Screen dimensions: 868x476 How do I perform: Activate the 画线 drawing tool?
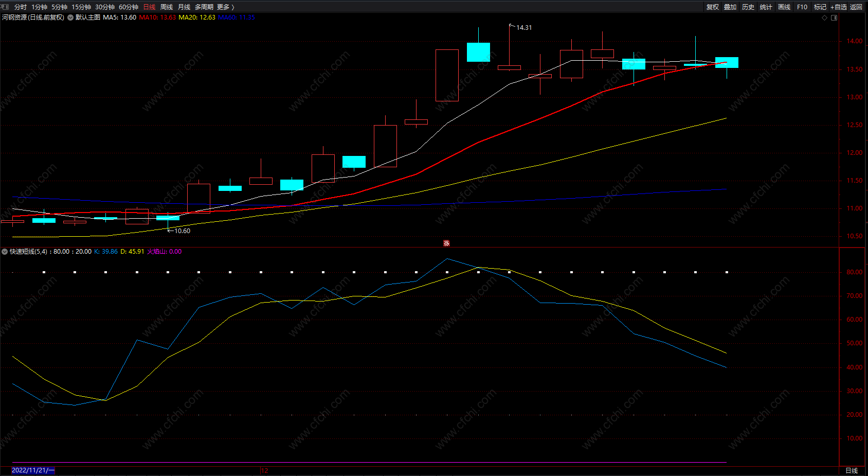click(784, 7)
